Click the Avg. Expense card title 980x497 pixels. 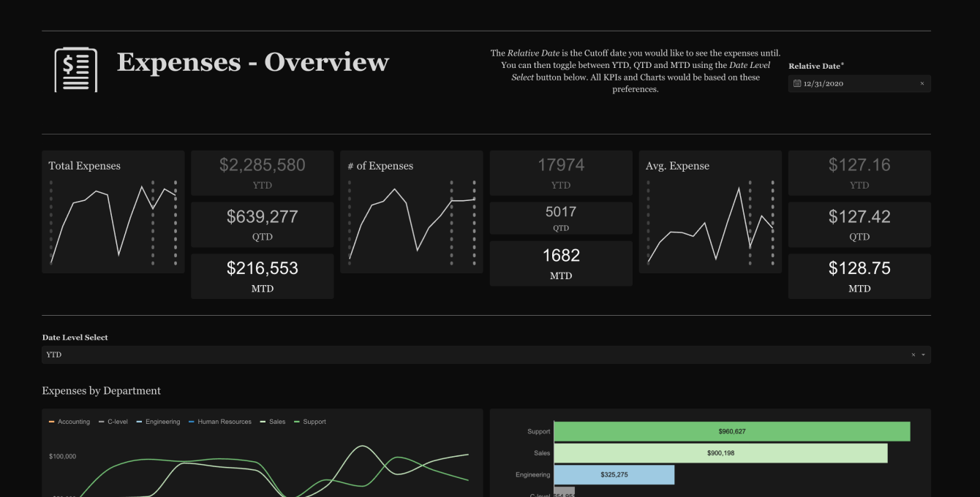coord(677,166)
